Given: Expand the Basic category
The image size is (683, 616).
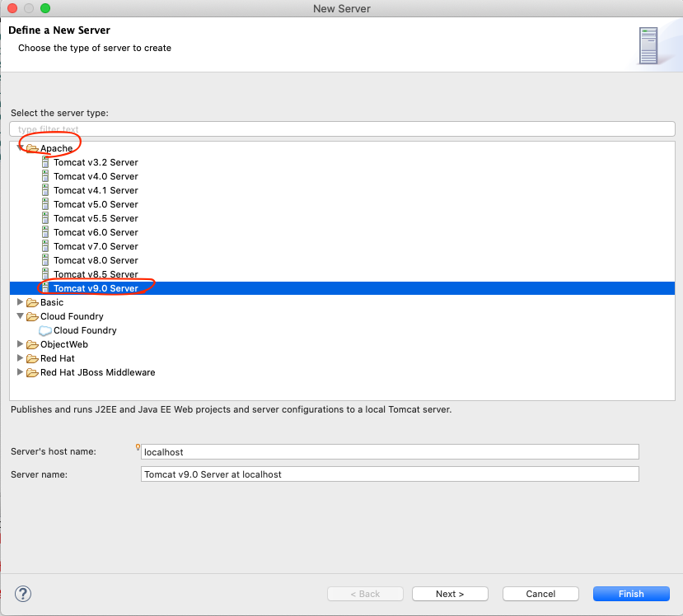Looking at the screenshot, I should coord(20,301).
